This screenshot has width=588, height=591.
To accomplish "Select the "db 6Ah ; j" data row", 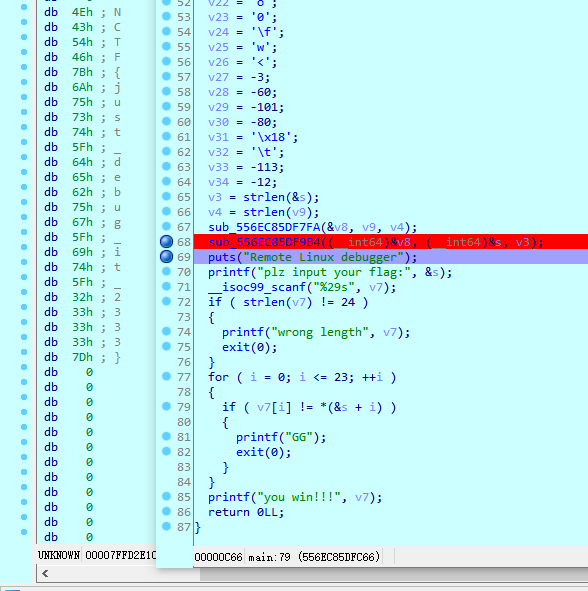I will click(83, 87).
